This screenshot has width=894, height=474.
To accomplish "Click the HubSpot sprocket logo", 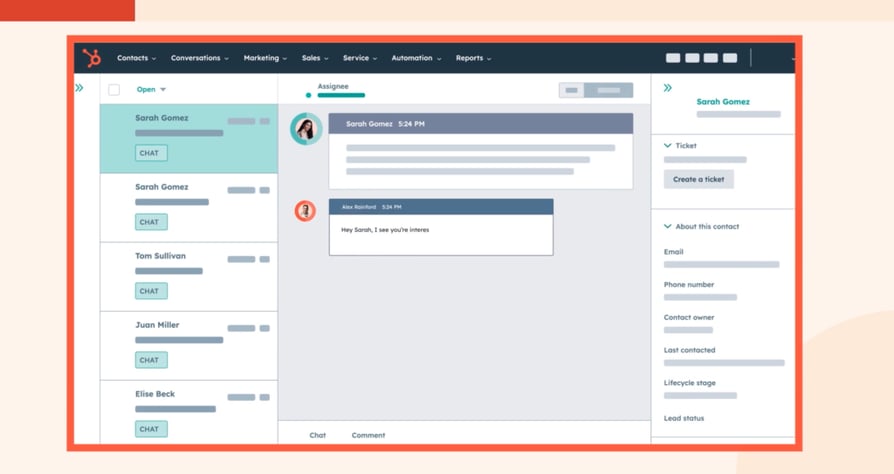I will (91, 58).
